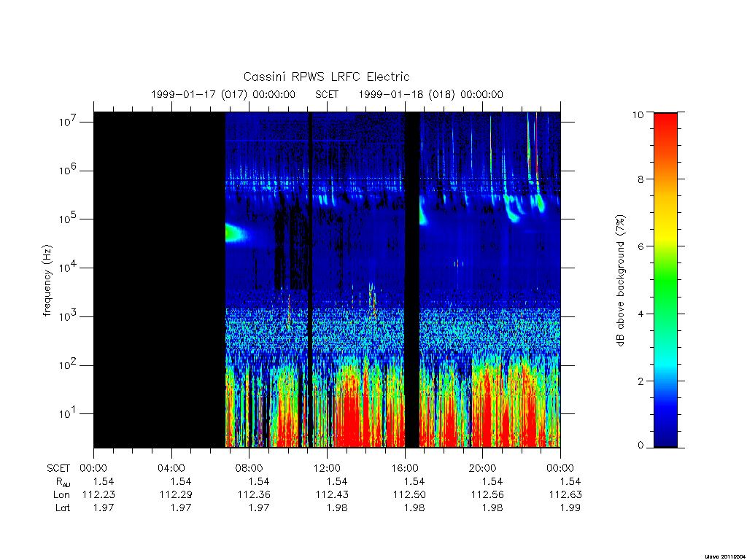Click the "12:00" time axis label
The width and height of the screenshot is (747, 560).
point(327,468)
